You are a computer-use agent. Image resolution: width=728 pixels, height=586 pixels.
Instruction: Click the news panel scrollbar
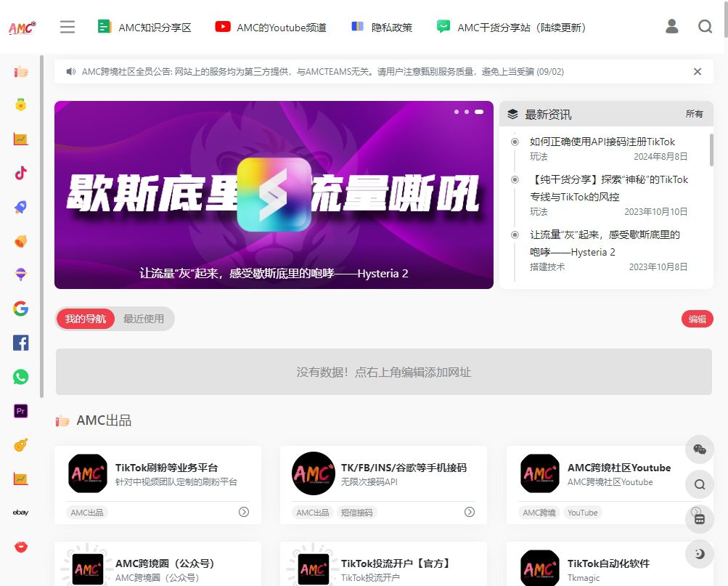[711, 150]
